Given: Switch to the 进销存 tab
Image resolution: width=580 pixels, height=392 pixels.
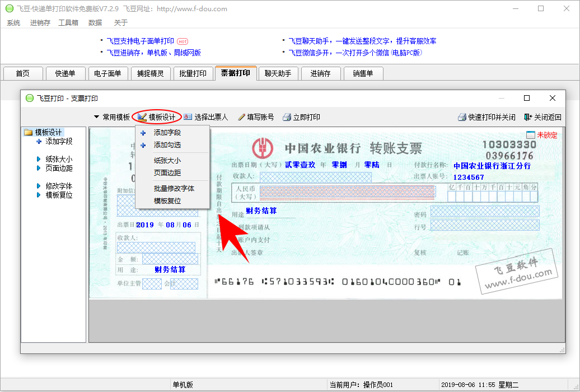Looking at the screenshot, I should click(321, 73).
